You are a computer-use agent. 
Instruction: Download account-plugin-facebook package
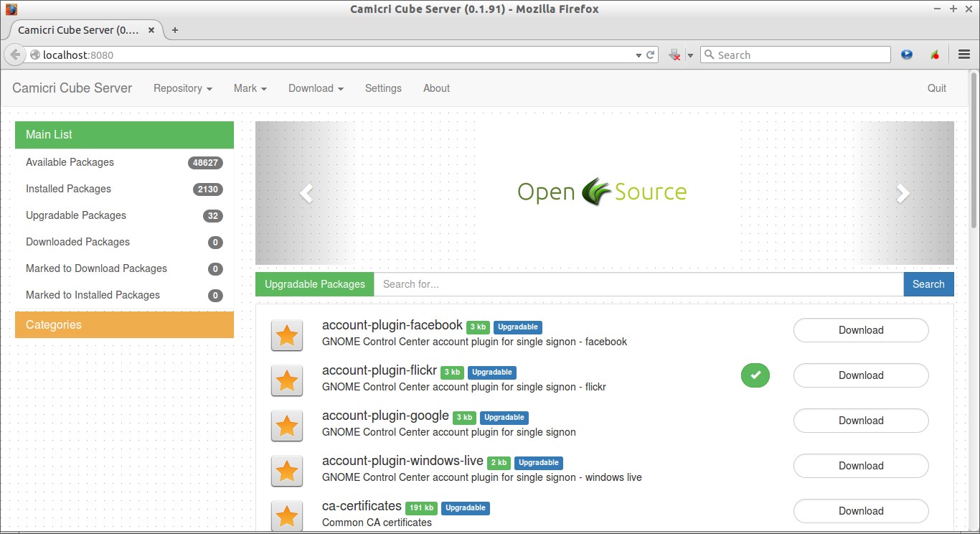[x=861, y=330]
